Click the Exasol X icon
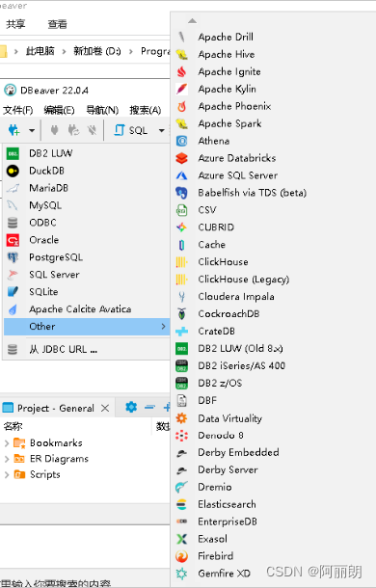Viewport: 376px width, 588px height. [181, 539]
